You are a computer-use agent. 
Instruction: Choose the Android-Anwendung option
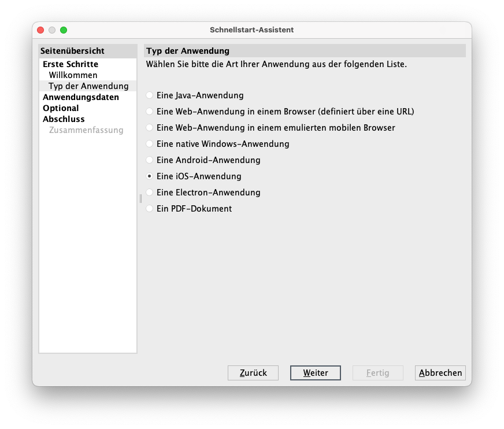click(150, 160)
